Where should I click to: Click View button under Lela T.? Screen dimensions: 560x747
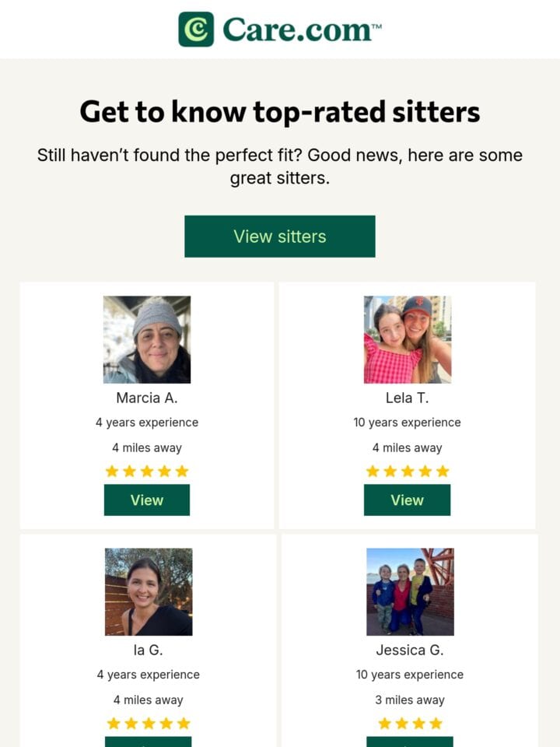click(x=407, y=500)
